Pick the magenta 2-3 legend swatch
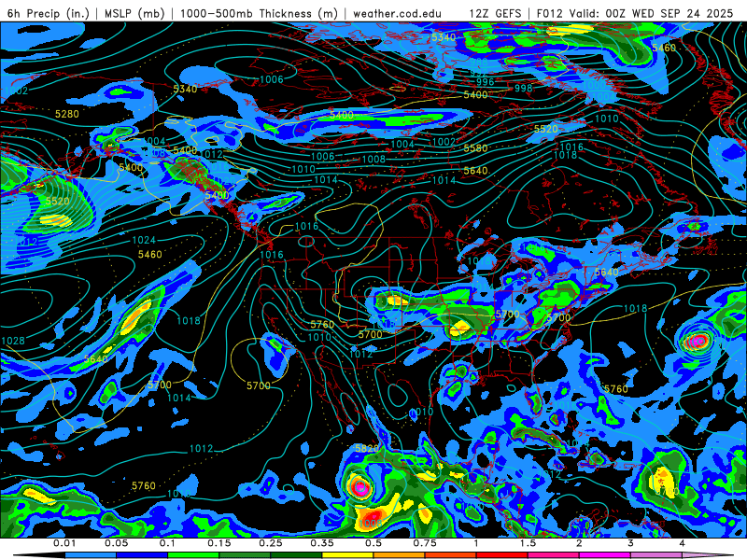 click(605, 555)
